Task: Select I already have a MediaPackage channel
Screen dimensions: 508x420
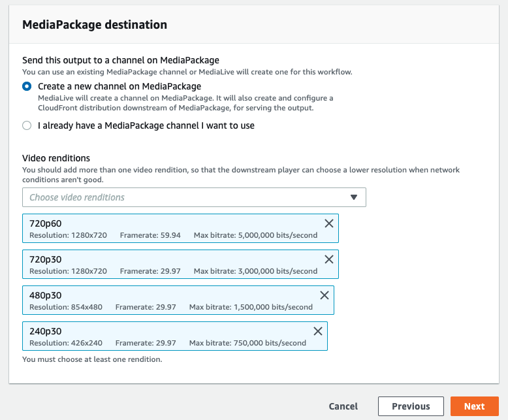Action: tap(27, 125)
